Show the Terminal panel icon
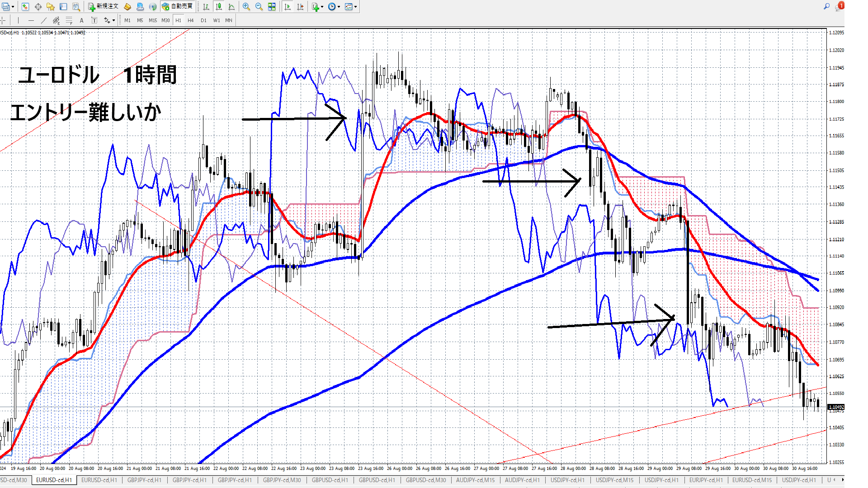Screen dimensions: 868x488 (63, 7)
